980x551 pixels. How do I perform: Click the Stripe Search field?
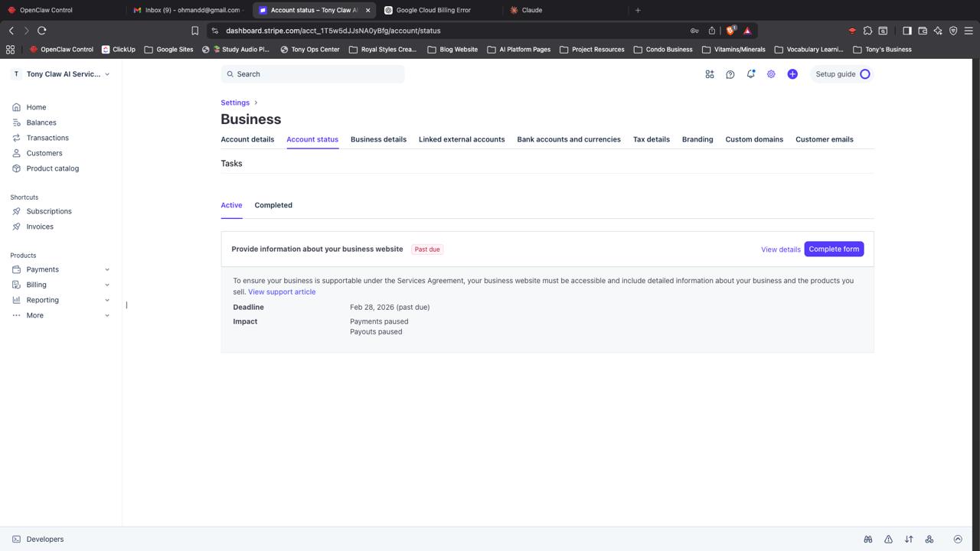pyautogui.click(x=312, y=74)
